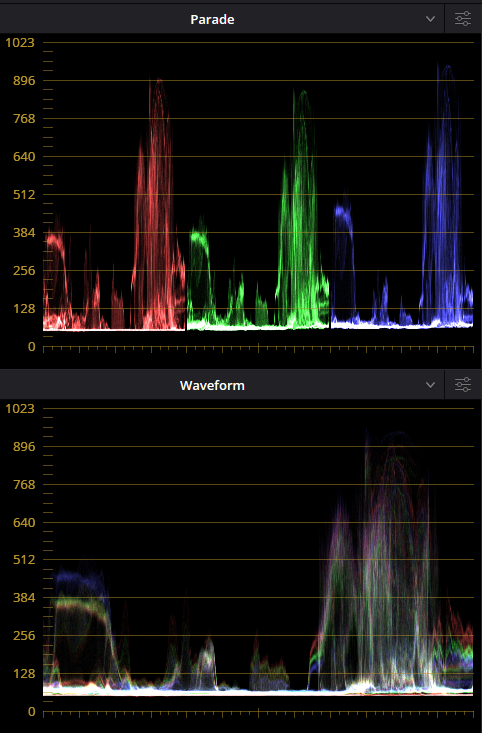Click the 768 scale label in Parade
This screenshot has width=482, height=733.
24,119
